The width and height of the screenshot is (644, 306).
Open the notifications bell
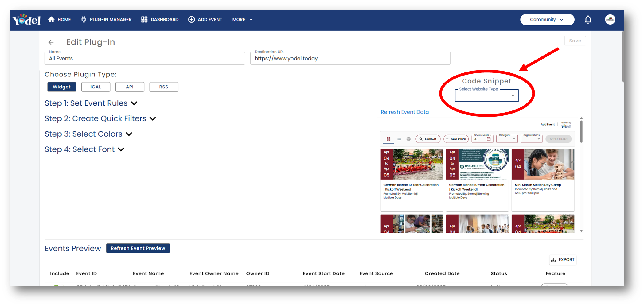pos(588,19)
